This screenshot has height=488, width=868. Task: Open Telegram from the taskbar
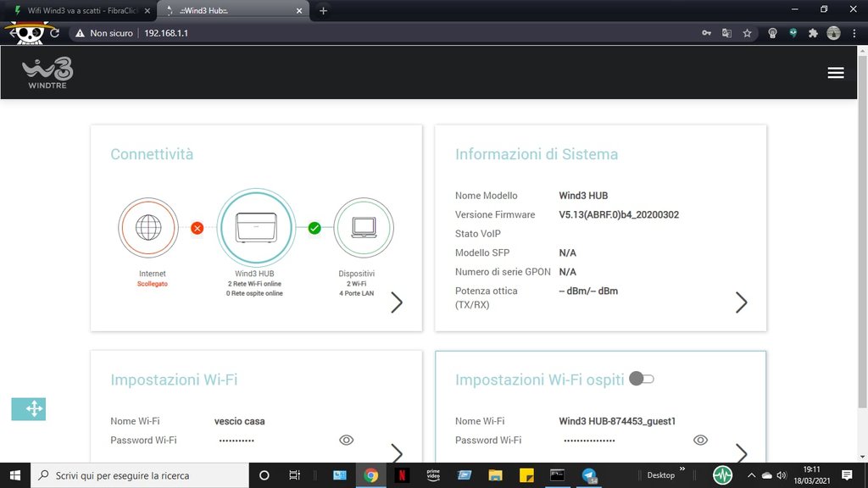click(x=589, y=475)
